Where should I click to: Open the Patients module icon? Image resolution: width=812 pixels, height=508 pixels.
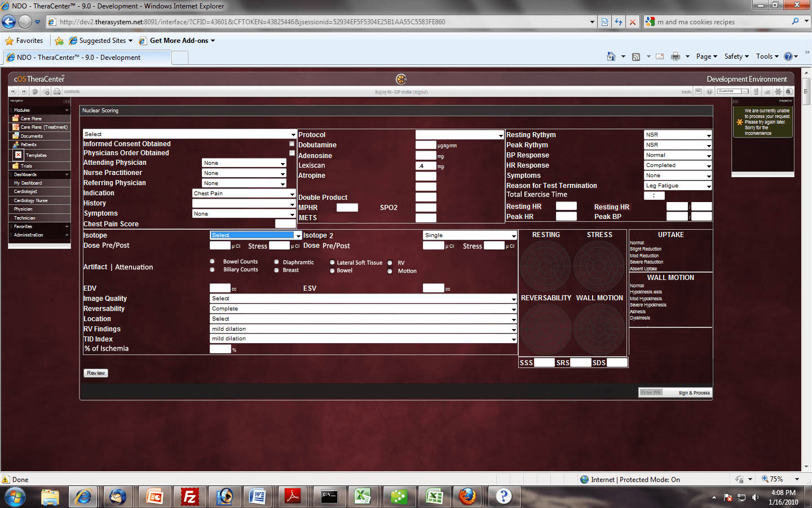click(16, 144)
